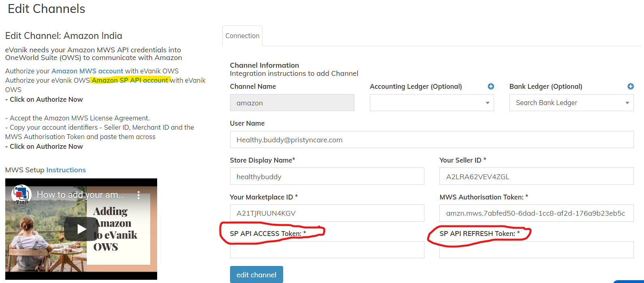Click the 'Channel Information' heading

[x=264, y=65]
